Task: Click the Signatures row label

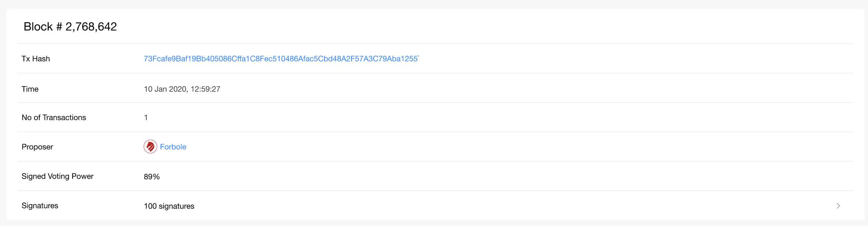Action: pos(40,206)
